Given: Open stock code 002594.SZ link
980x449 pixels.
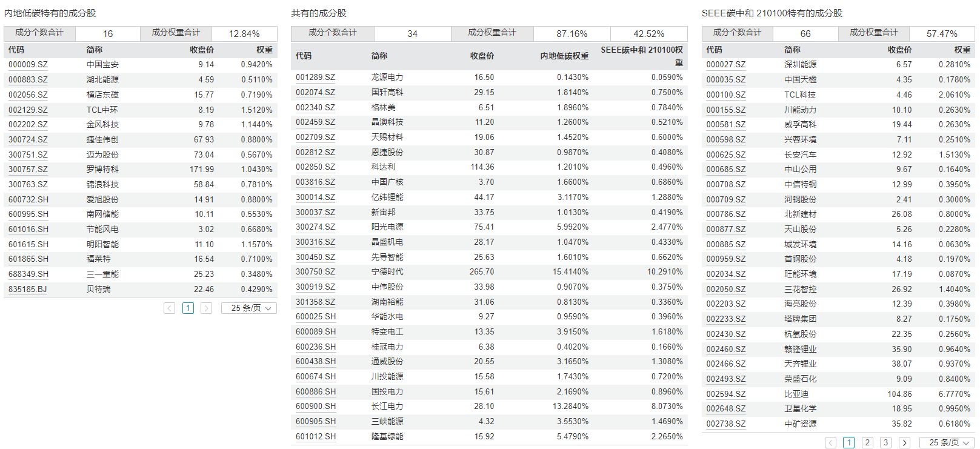Looking at the screenshot, I should [725, 394].
